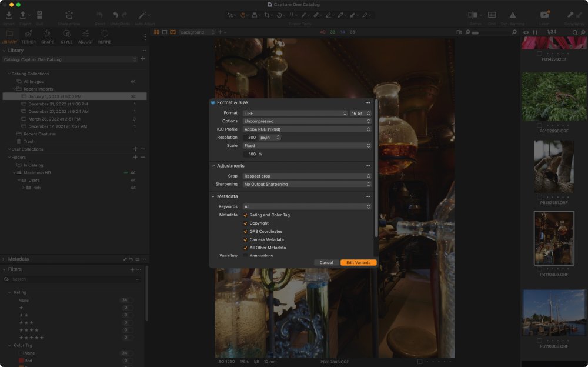Click the Auto Adjust wand icon
This screenshot has height=367, width=588.
(x=142, y=15)
